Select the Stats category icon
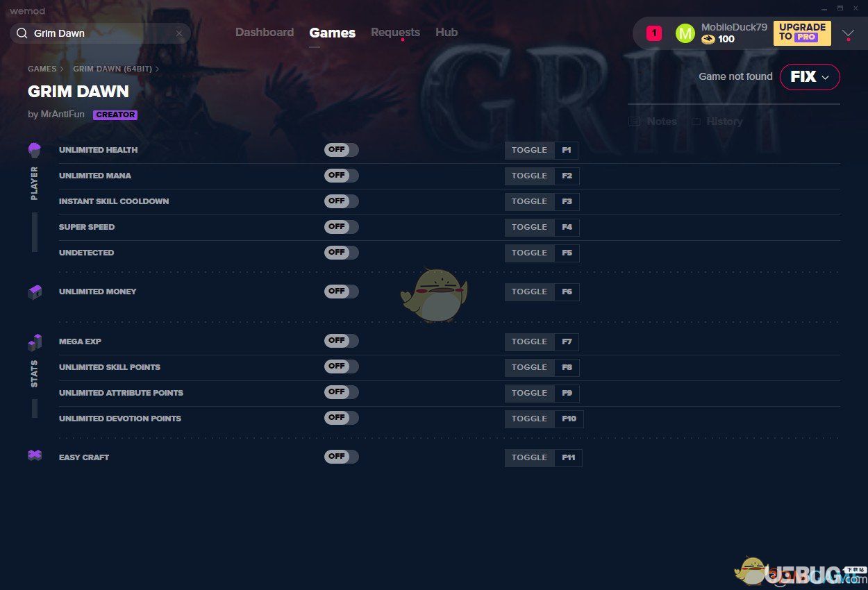The height and width of the screenshot is (590, 868). tap(34, 342)
